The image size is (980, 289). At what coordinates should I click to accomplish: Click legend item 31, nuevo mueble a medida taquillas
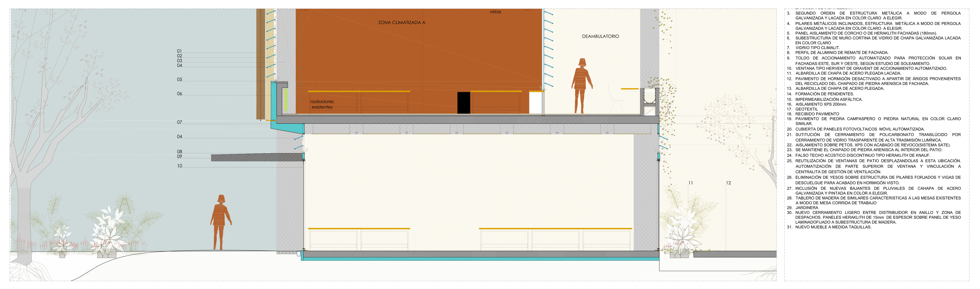pyautogui.click(x=833, y=227)
